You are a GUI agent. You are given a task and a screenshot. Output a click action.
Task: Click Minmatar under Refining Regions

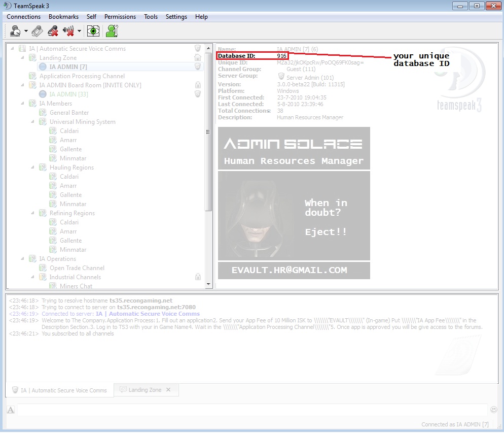tap(73, 250)
